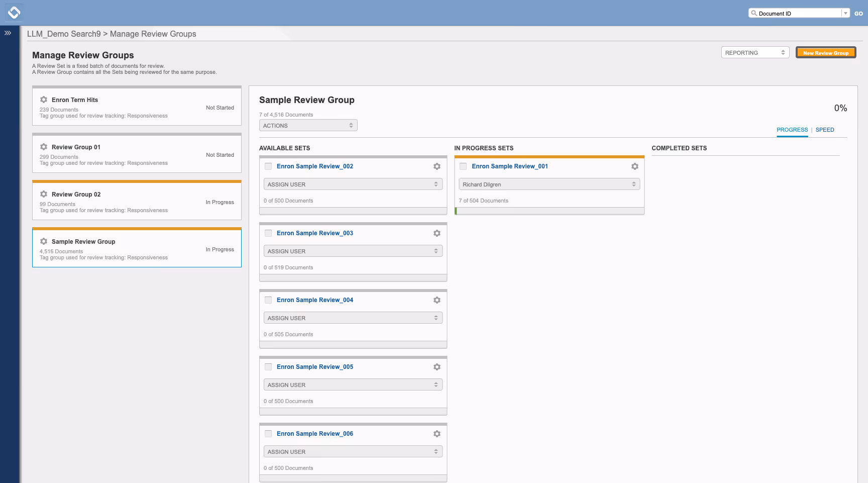Check the Enron Sample Review_004 checkbox

click(268, 300)
